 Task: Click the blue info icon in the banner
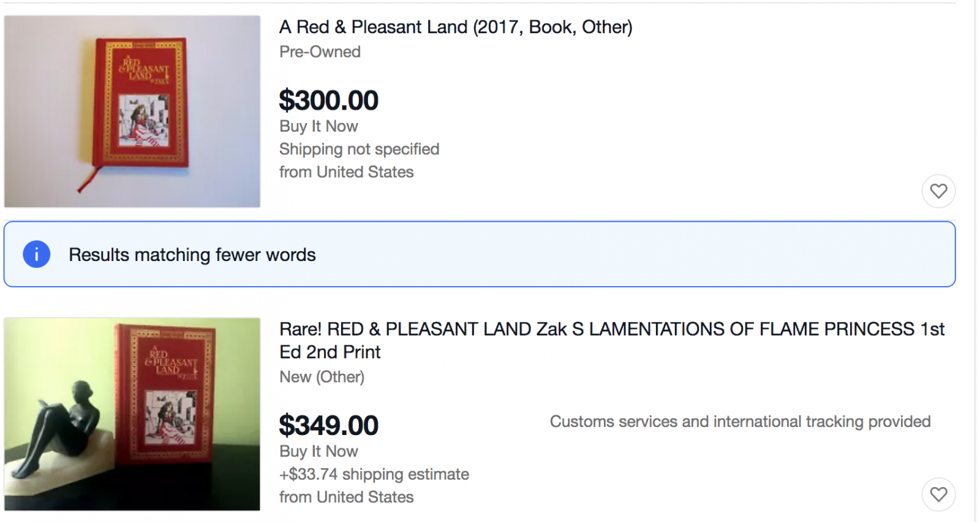click(x=37, y=254)
